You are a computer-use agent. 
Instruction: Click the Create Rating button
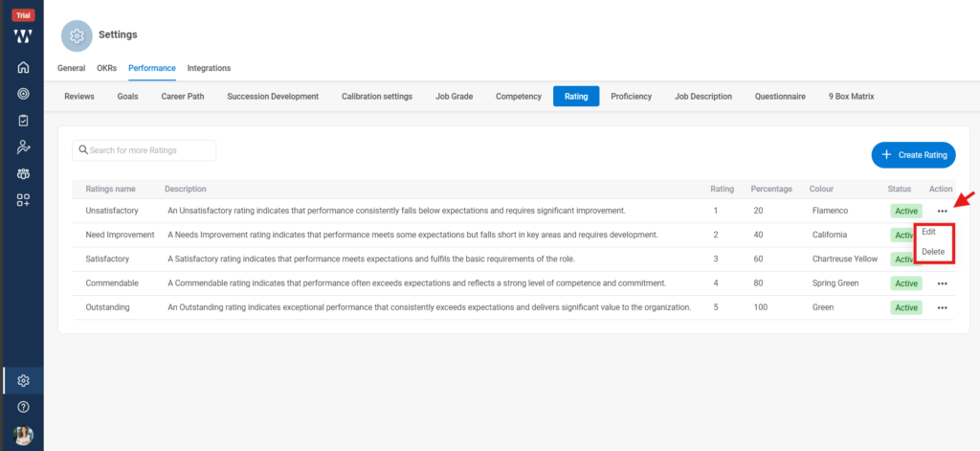click(x=913, y=154)
